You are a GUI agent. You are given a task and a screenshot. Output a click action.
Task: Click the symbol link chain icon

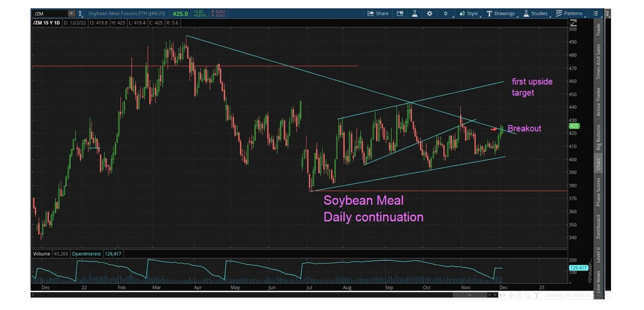click(x=80, y=14)
